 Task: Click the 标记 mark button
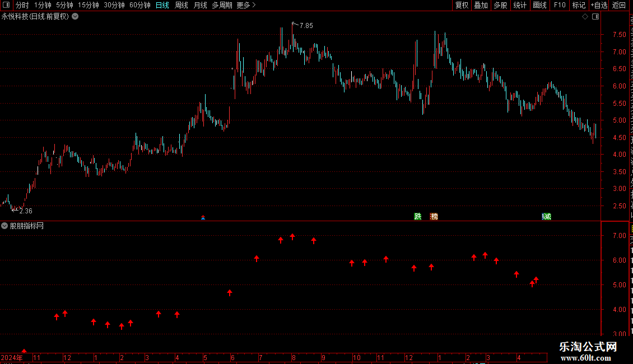click(579, 5)
